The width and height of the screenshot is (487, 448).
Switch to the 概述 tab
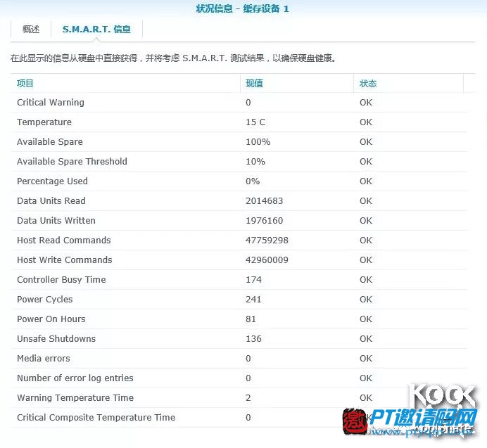click(31, 29)
